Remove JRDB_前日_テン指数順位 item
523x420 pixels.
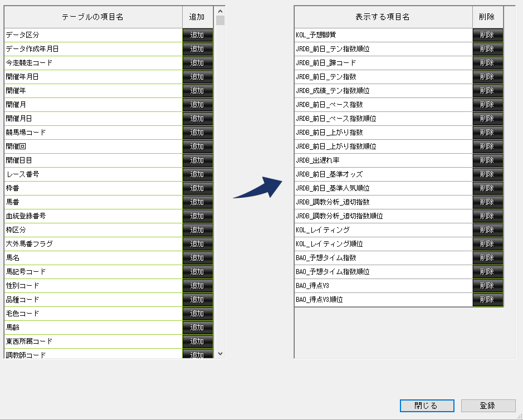coord(488,49)
